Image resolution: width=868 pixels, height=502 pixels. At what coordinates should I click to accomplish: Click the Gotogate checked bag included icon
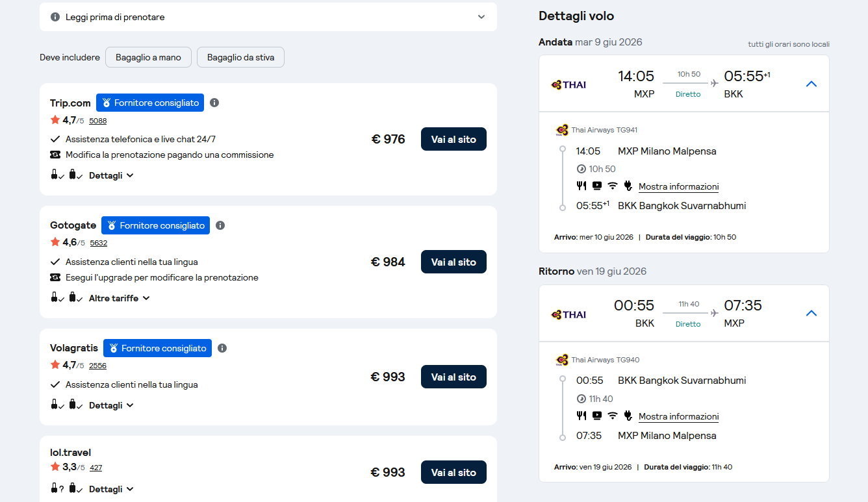tap(75, 297)
